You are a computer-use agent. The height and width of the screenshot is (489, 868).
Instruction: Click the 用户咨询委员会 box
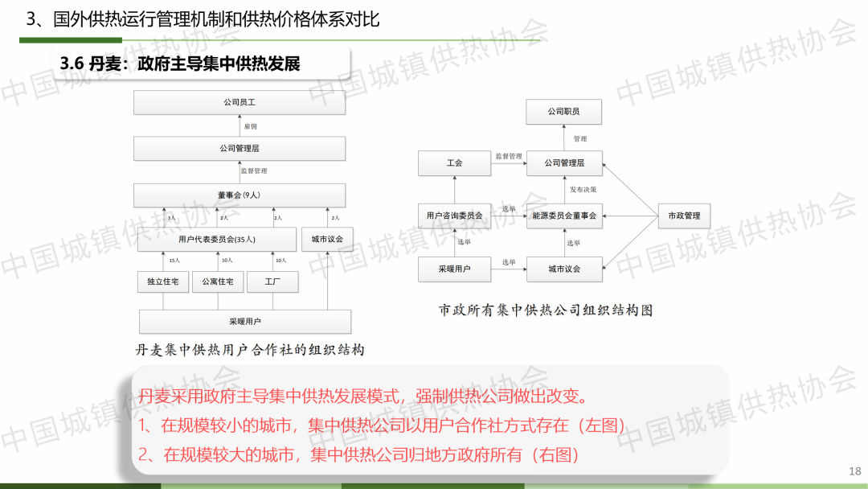454,216
